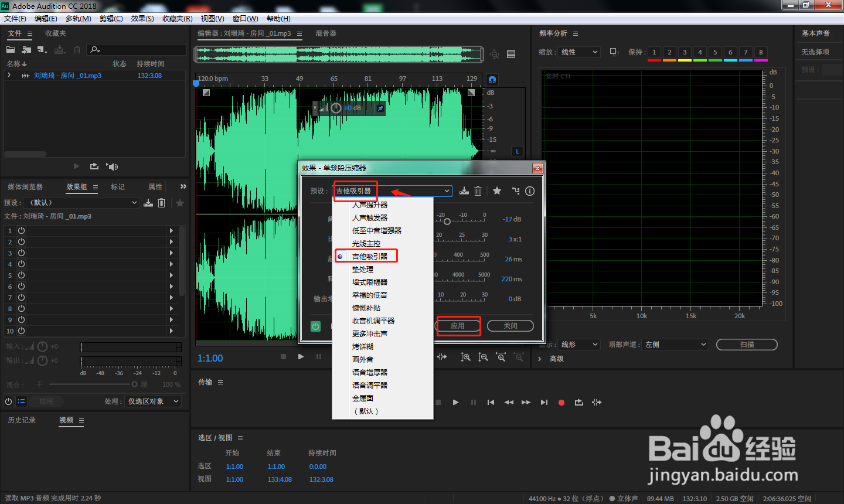Click info icon in compressor dialog
Screen dimensions: 844x504
tap(530, 190)
